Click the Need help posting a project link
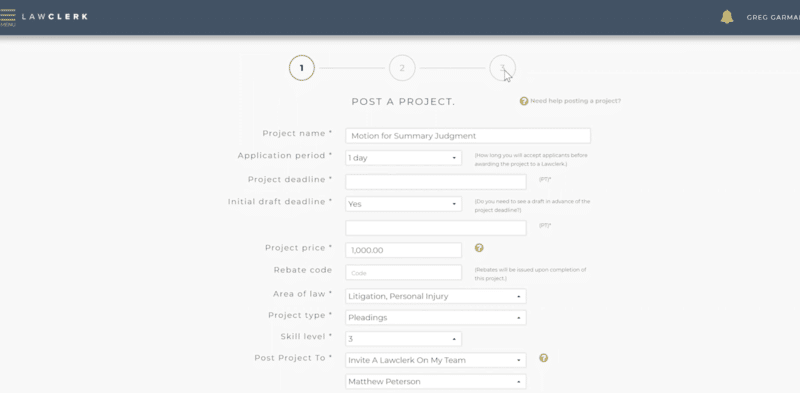 click(x=576, y=101)
